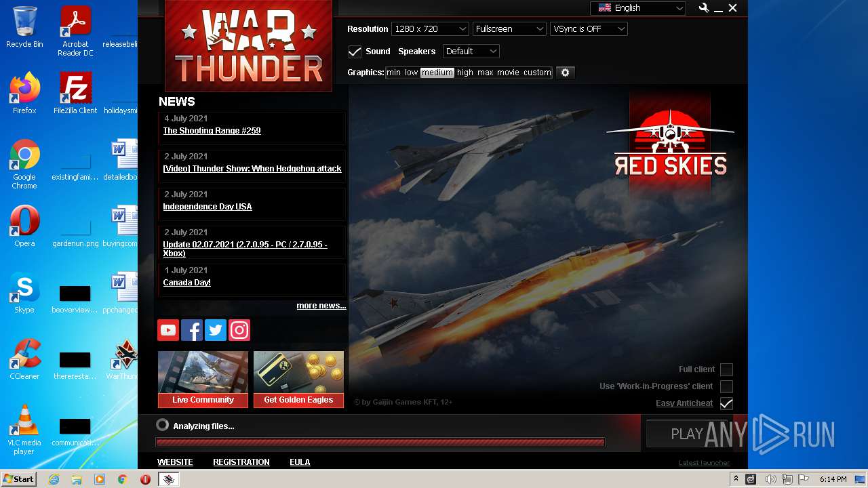This screenshot has height=488, width=868.
Task: Open the Fullscreen mode dropdown
Action: tap(509, 29)
